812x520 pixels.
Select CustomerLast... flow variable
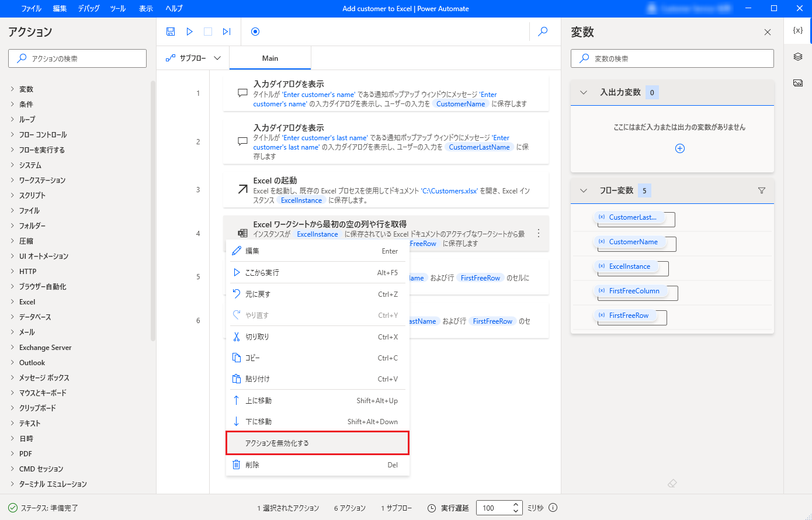(x=629, y=217)
